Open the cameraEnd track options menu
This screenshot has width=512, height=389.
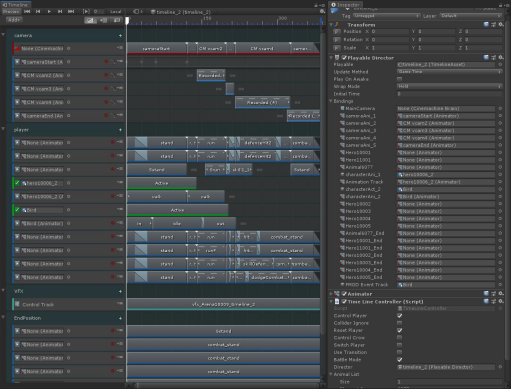(x=120, y=115)
